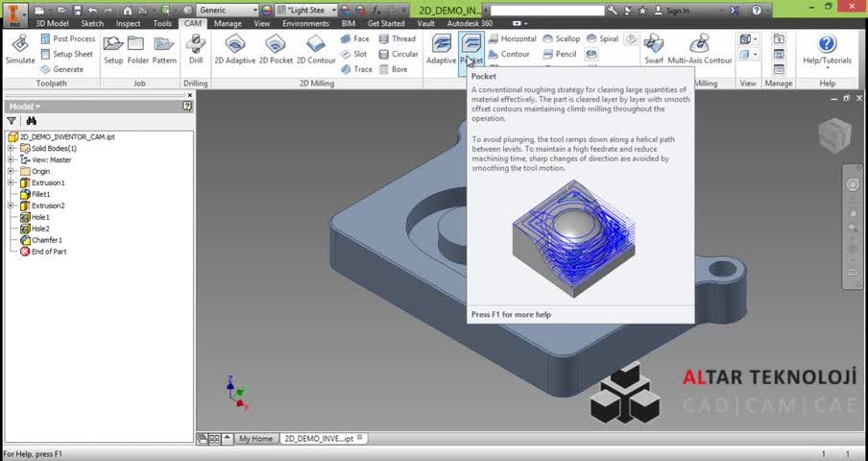The width and height of the screenshot is (868, 461).
Task: Open the Light Steel appearance dropdown
Action: pos(306,10)
